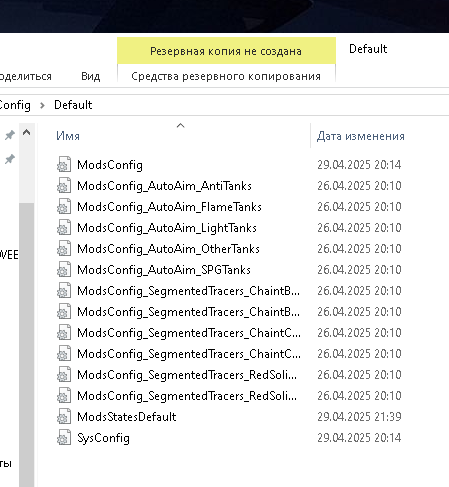Image resolution: width=449 pixels, height=487 pixels.
Task: Open Средства резервного копирования tab
Action: coord(226,76)
